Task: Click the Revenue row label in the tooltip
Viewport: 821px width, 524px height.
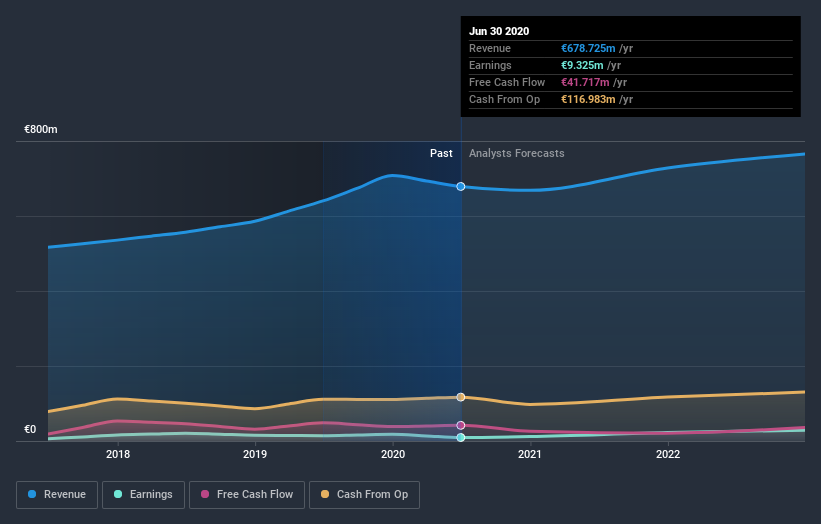Action: coord(490,48)
